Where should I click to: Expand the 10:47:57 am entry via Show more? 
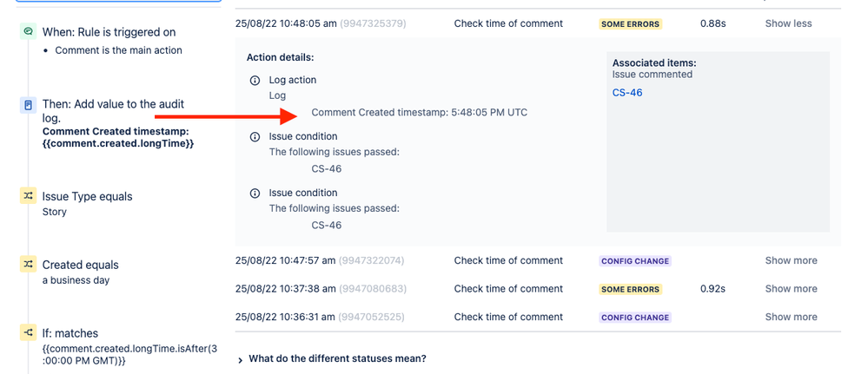791,260
